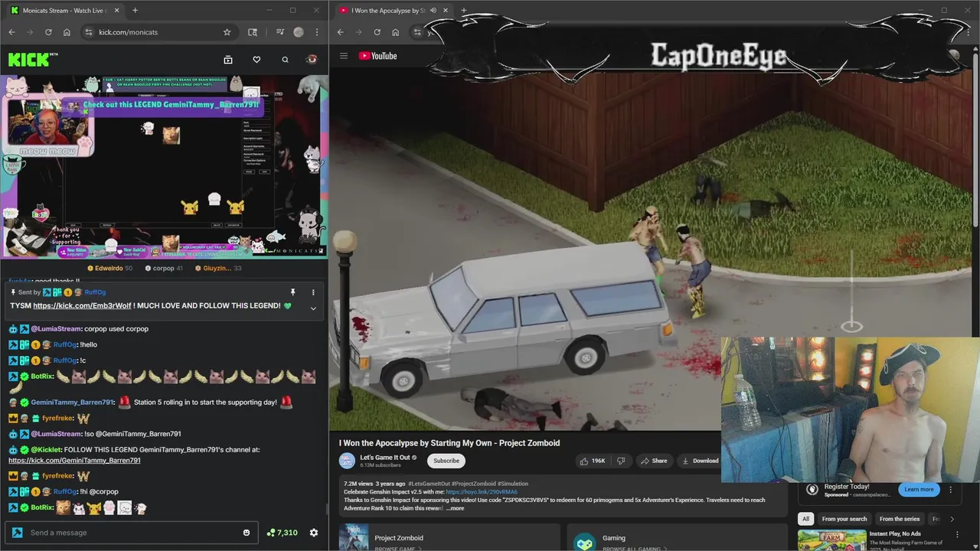The height and width of the screenshot is (551, 980).
Task: Click Let's Game It Out channel avatar
Action: point(348,461)
